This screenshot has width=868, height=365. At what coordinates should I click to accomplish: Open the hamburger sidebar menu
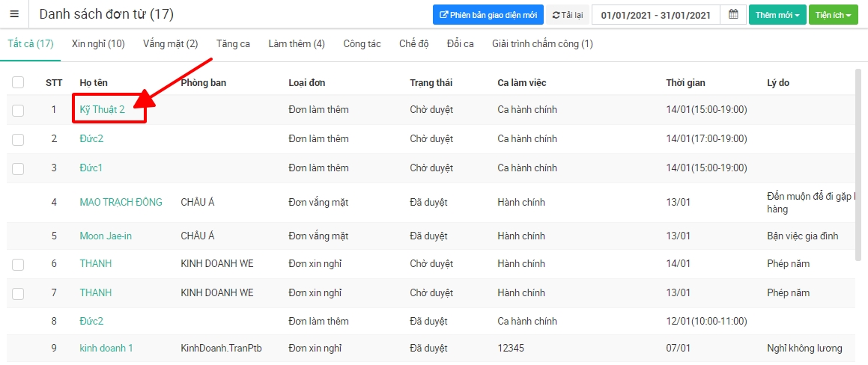(x=14, y=14)
